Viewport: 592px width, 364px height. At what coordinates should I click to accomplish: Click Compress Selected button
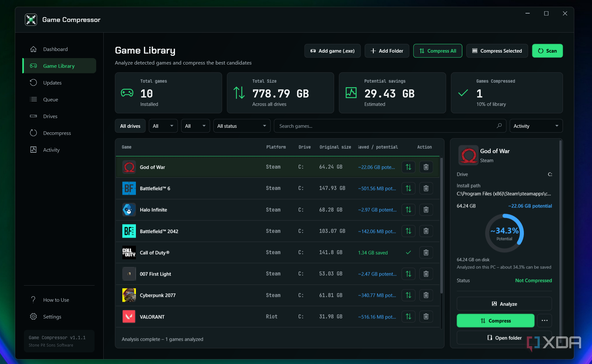(497, 51)
